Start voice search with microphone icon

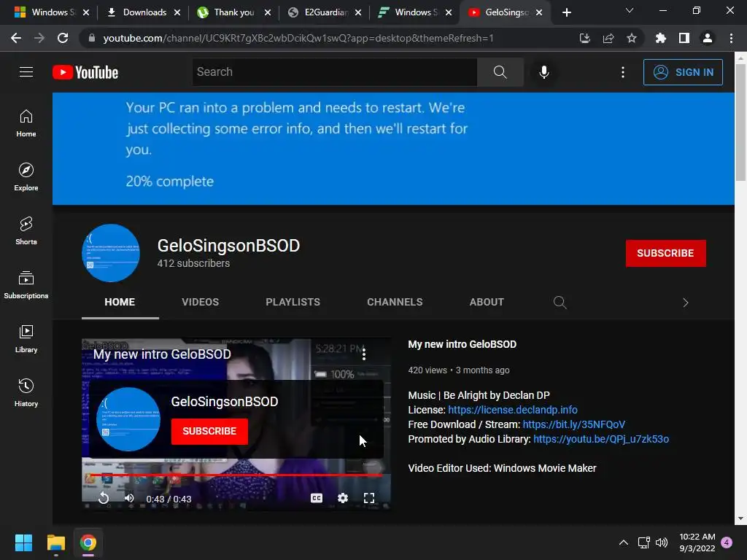(x=543, y=72)
